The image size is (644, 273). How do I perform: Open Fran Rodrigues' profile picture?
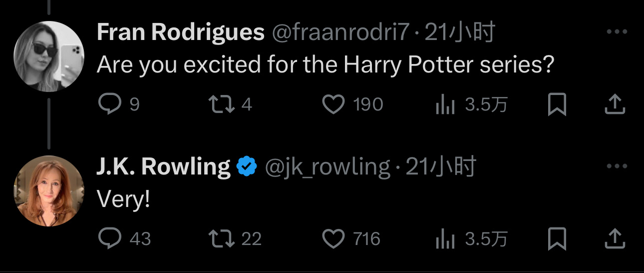48,56
